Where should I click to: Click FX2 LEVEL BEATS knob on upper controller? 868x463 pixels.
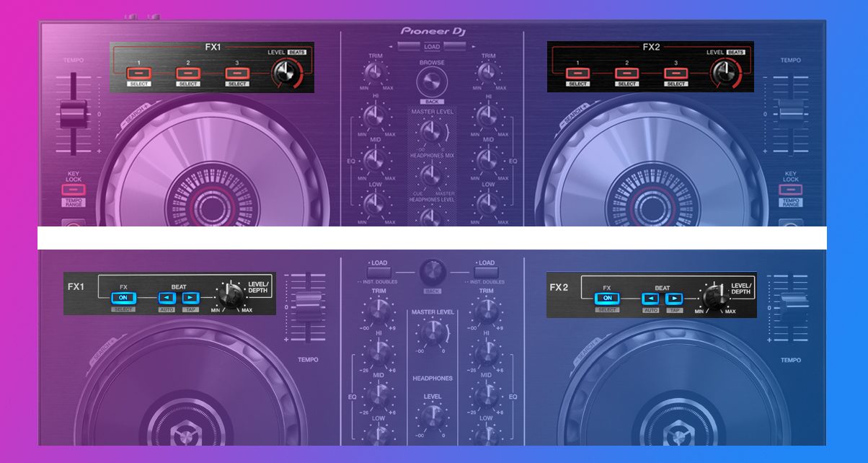725,72
